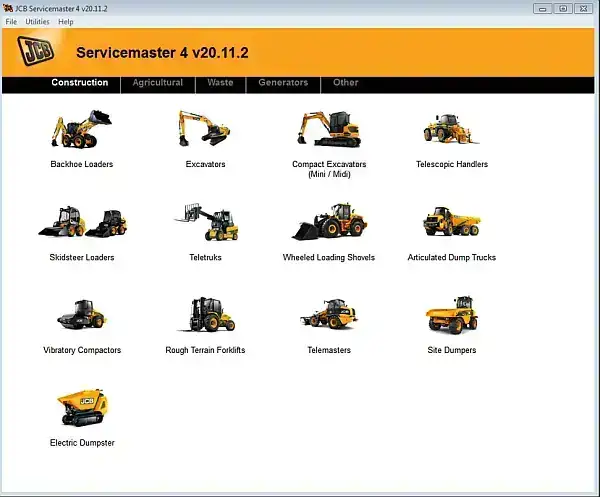The height and width of the screenshot is (497, 600).
Task: Open the Vibratory Compactors roller icon
Action: coord(82,314)
